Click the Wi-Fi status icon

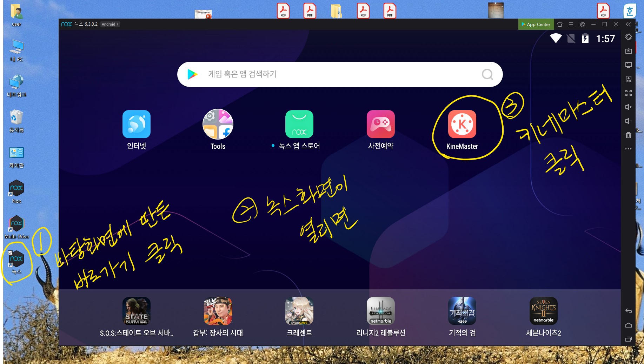coord(556,38)
